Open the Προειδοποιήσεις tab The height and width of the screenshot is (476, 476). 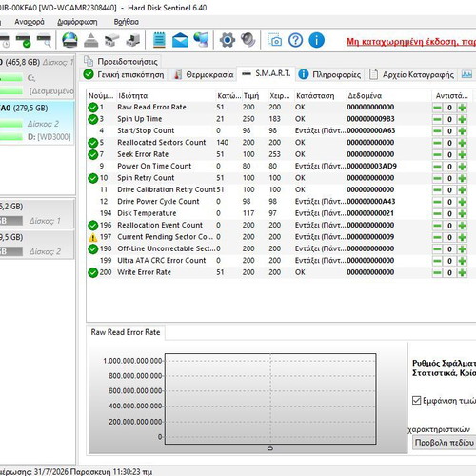[121, 61]
